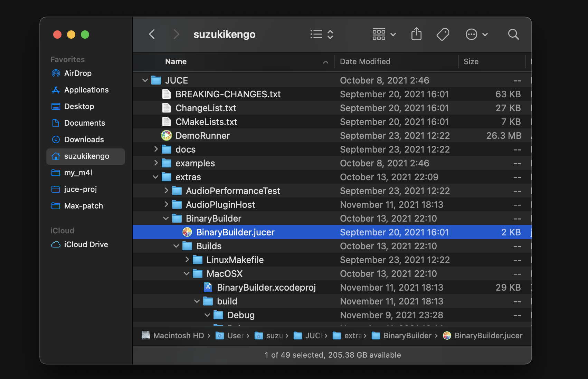Image resolution: width=588 pixels, height=379 pixels.
Task: Go back with the left chevron button
Action: click(x=152, y=34)
